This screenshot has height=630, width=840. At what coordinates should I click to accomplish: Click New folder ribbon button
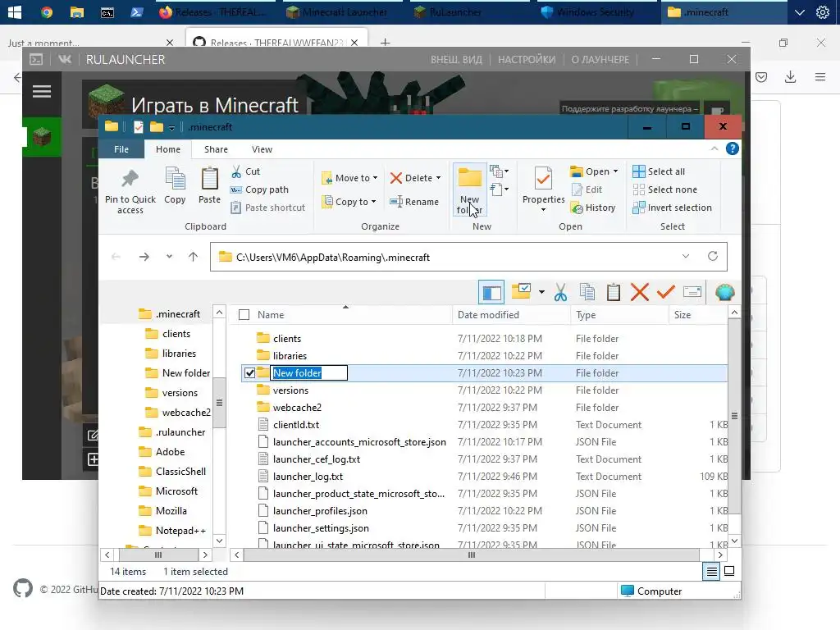pyautogui.click(x=470, y=190)
